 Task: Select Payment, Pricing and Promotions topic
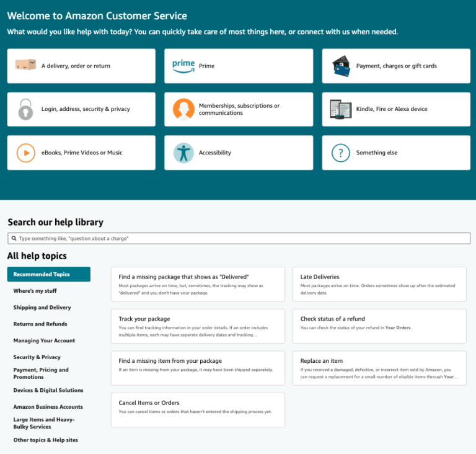41,373
